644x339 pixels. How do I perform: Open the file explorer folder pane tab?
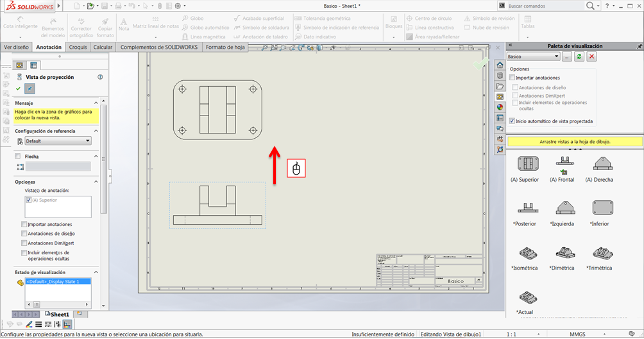coord(500,86)
